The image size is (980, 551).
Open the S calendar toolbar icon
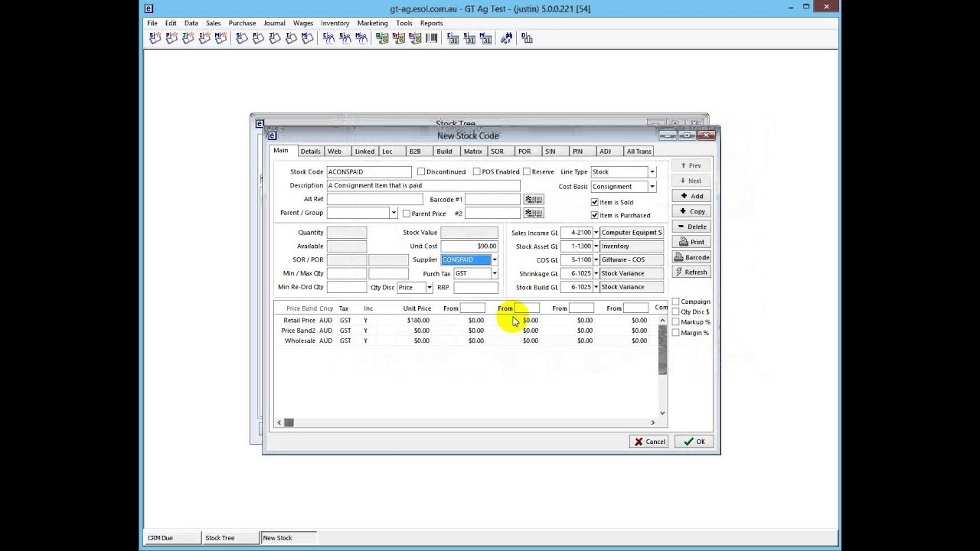tap(469, 37)
